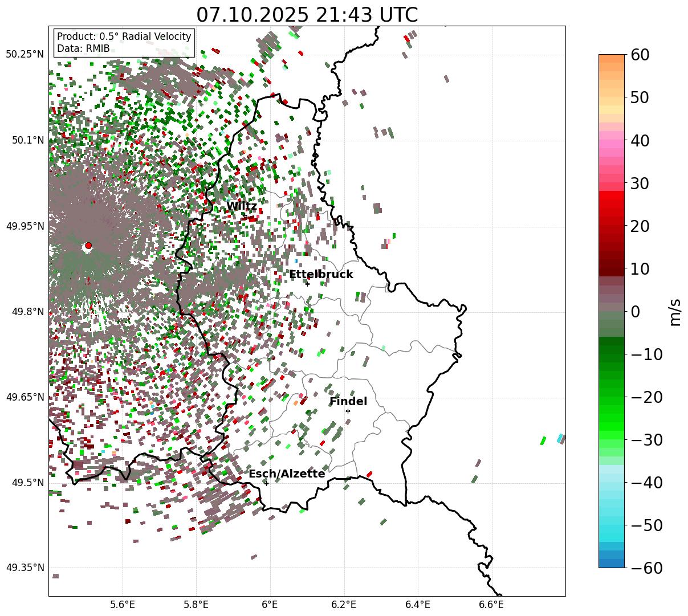
Task: Click the 49.65°N latitude tick label
Action: [25, 397]
